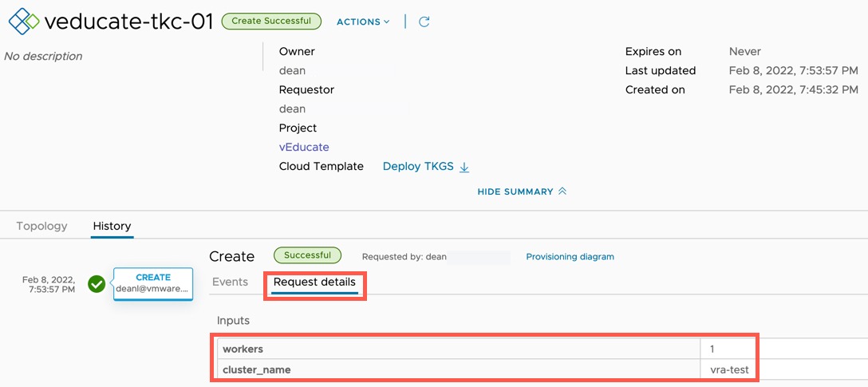Switch to the Topology tab

click(x=41, y=226)
